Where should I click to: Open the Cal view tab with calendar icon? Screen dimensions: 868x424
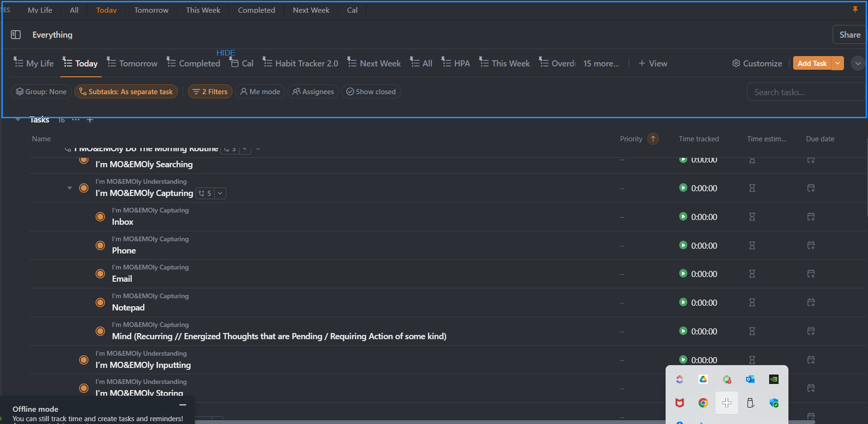pos(241,63)
